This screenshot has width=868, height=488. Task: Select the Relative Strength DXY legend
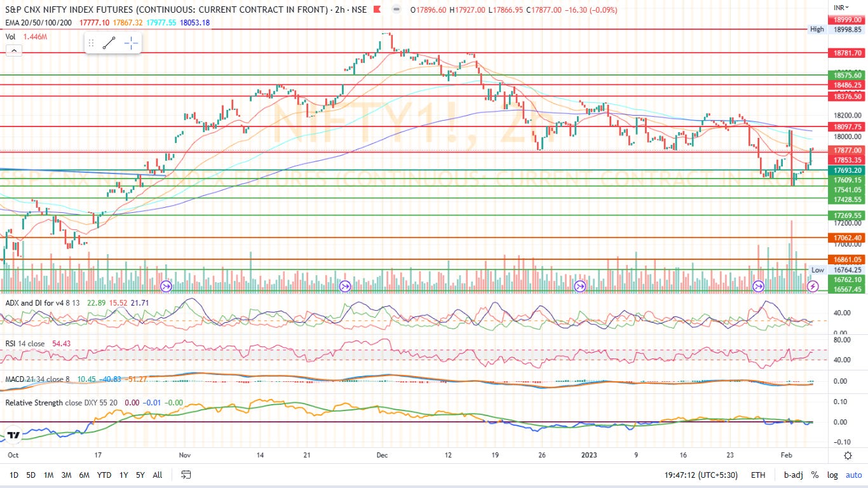point(61,403)
